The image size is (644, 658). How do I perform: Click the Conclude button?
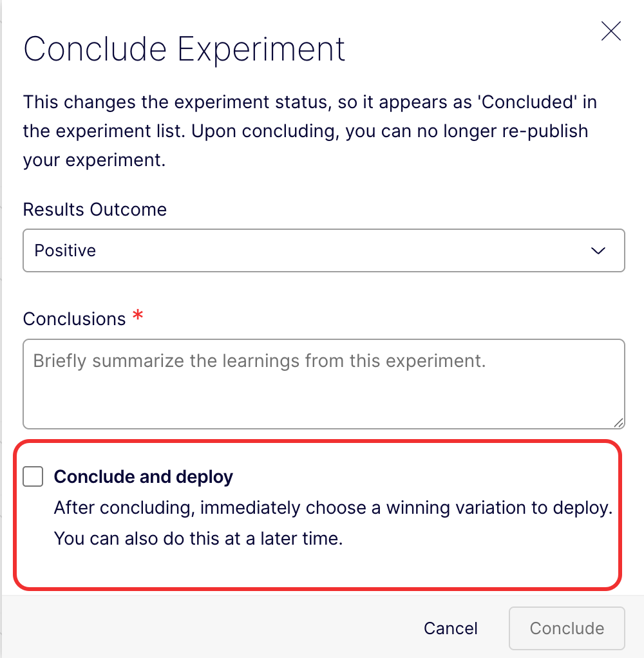tap(567, 628)
